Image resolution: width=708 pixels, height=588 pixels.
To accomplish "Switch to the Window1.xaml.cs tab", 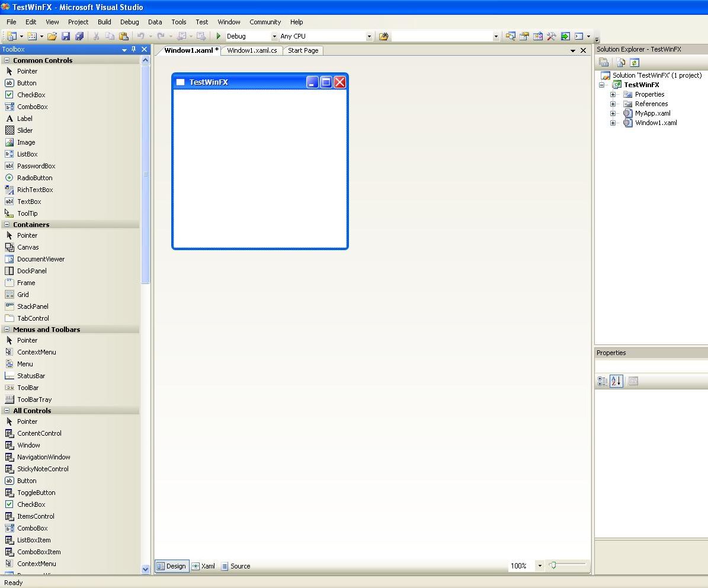I will click(252, 50).
